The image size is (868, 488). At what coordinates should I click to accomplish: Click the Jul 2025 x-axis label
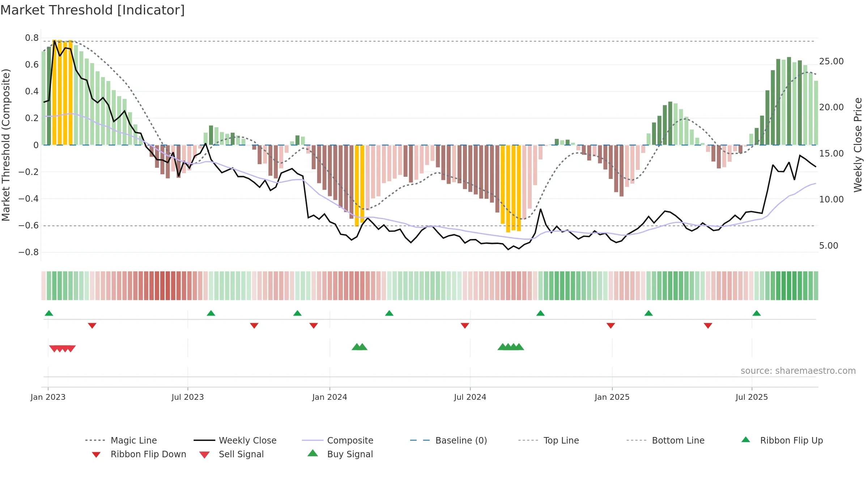click(x=752, y=397)
